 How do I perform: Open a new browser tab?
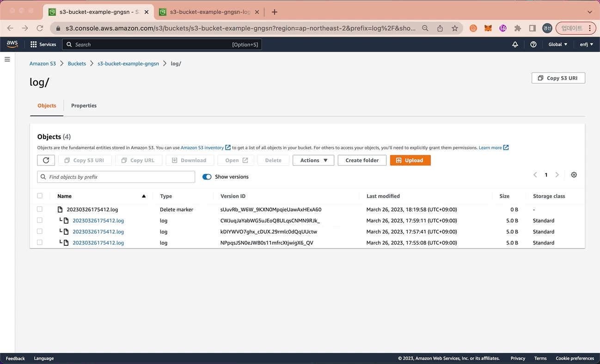point(275,12)
